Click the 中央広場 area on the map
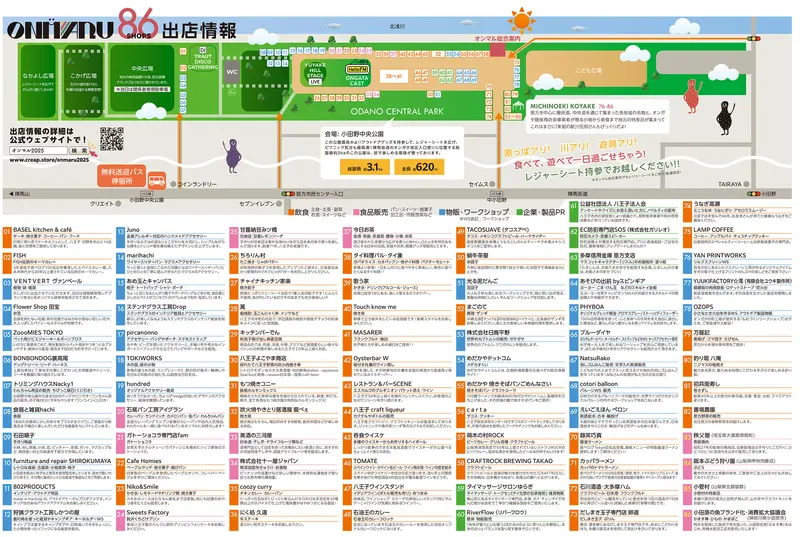 tap(142, 78)
